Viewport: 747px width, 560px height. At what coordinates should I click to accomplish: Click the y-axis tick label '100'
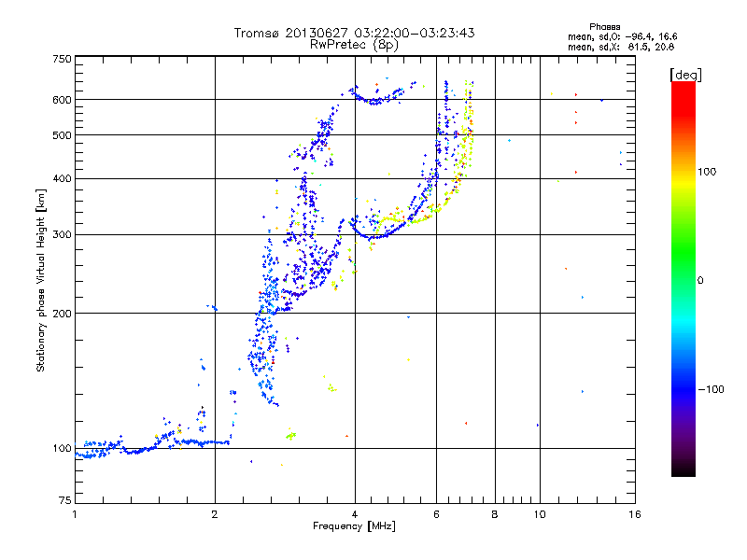click(x=62, y=448)
